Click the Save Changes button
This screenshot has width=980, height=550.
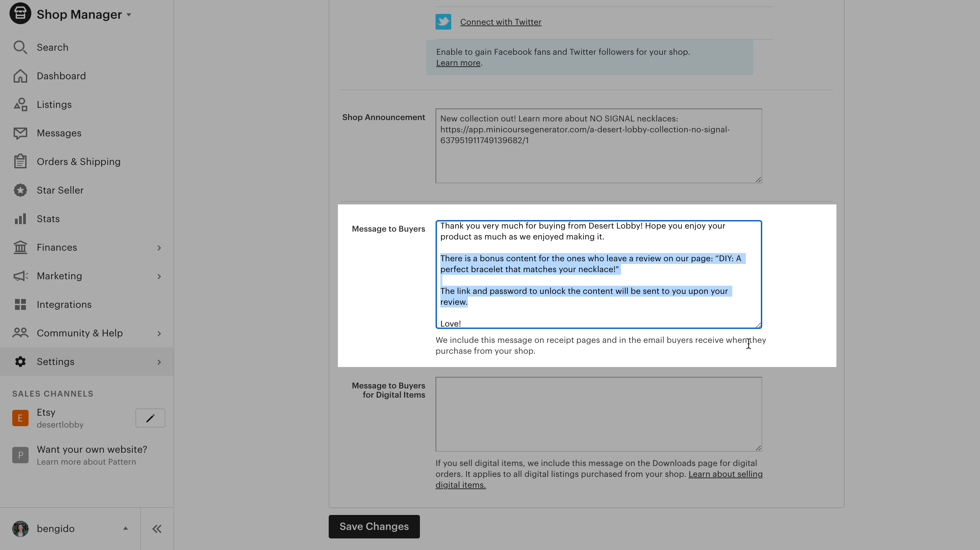374,527
